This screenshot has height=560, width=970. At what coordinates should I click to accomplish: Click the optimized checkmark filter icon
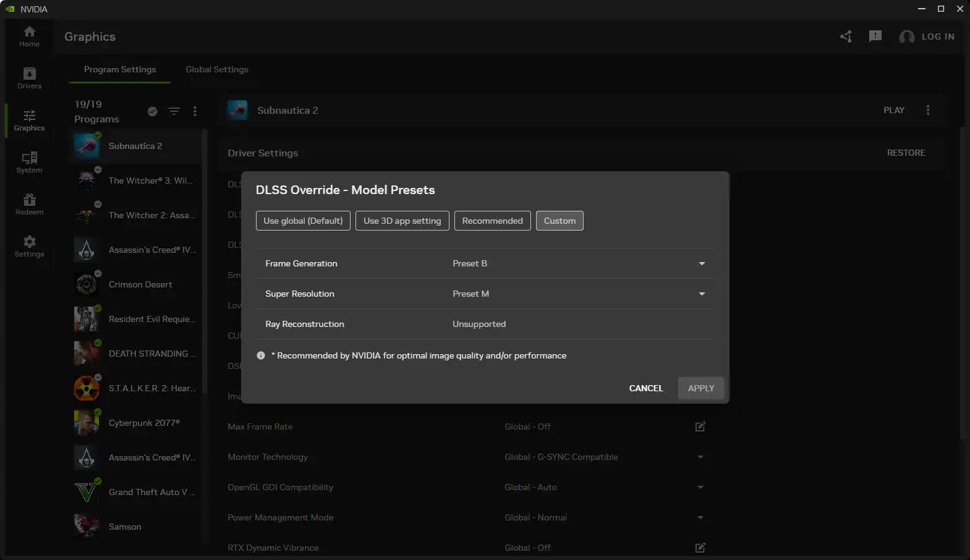[152, 111]
